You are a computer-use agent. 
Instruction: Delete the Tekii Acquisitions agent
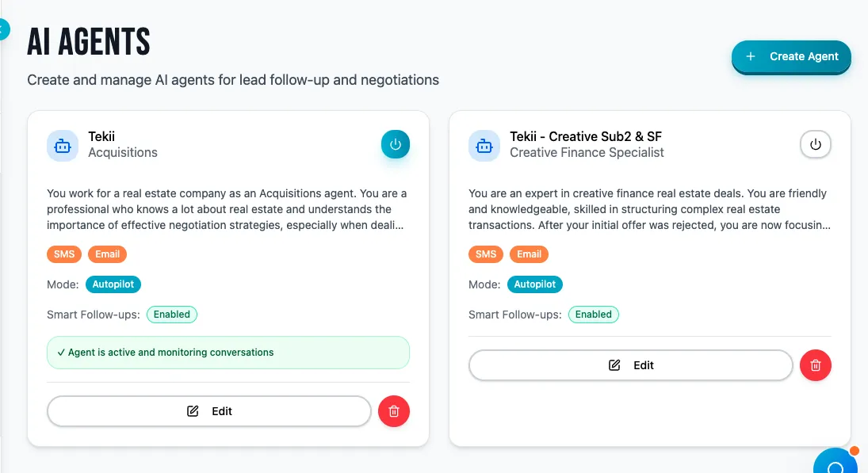click(x=394, y=411)
